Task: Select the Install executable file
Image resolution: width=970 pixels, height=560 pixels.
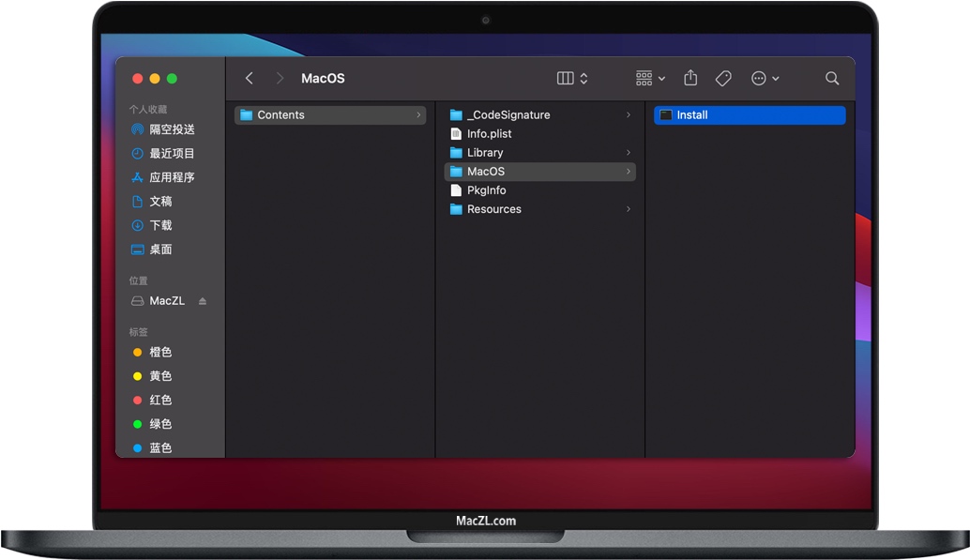Action: point(692,115)
